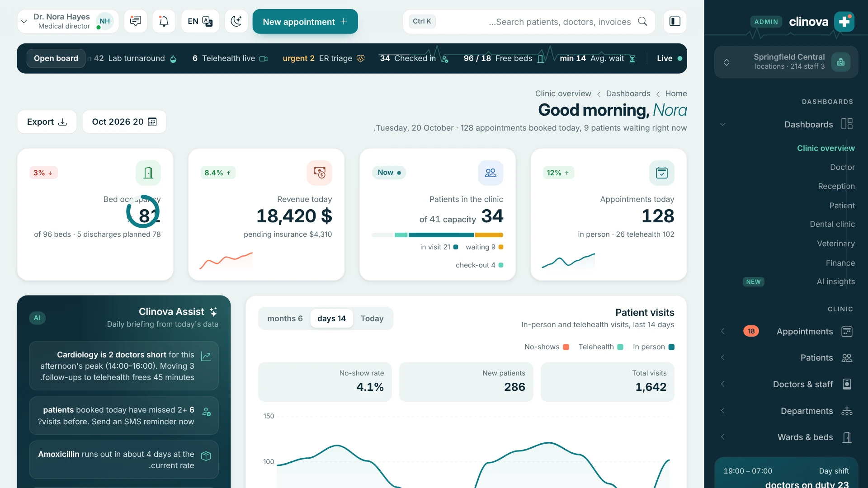Open notifications bell
Image resolution: width=868 pixels, height=488 pixels.
[164, 21]
